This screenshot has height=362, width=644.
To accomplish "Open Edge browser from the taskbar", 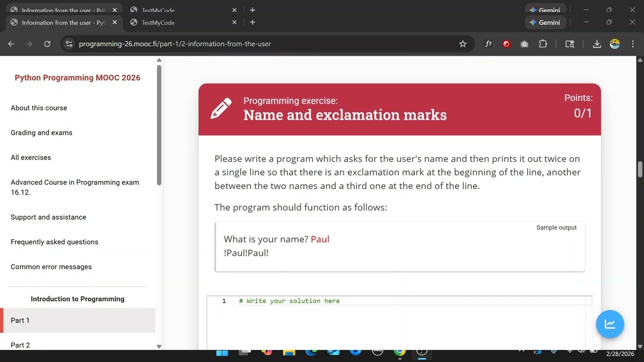I will click(311, 352).
